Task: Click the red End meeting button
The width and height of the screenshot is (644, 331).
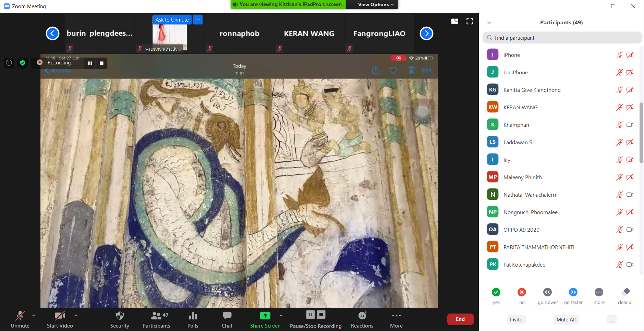Action: (x=460, y=319)
